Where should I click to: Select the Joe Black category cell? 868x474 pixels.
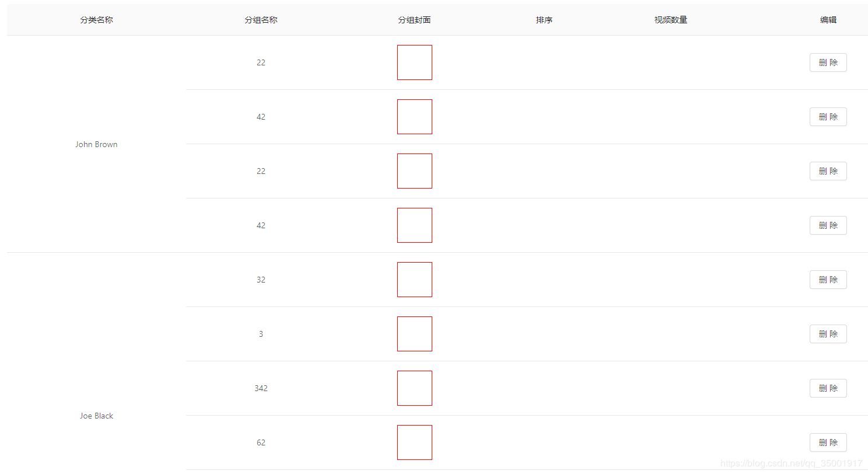[96, 416]
